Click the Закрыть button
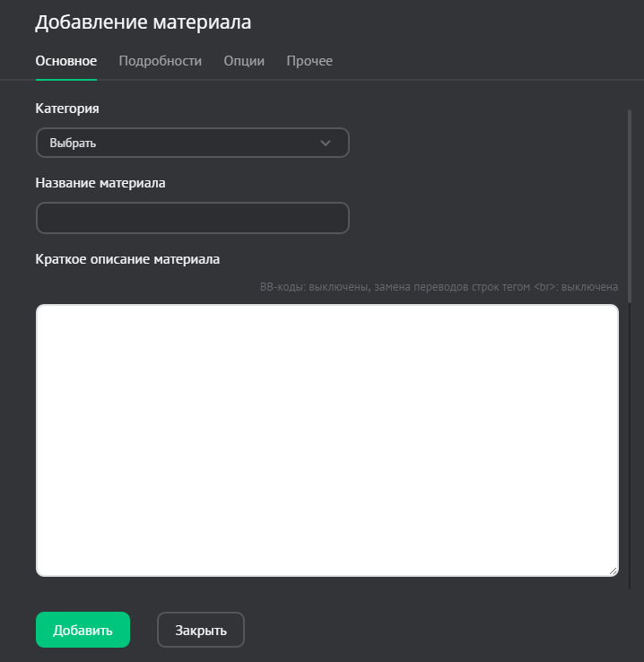This screenshot has width=644, height=662. pos(201,630)
